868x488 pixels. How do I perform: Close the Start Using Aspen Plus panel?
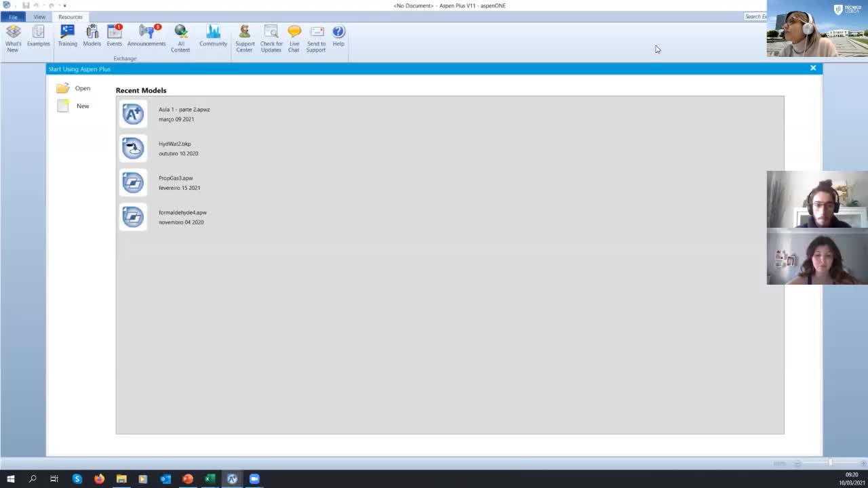coord(813,68)
